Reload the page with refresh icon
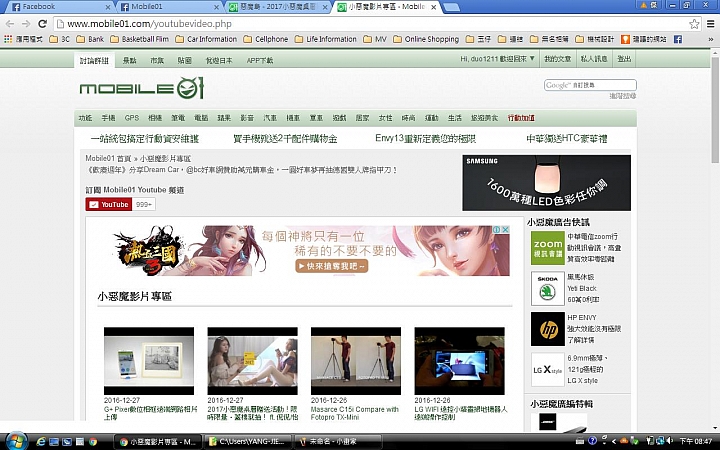Viewport: 720px width, 450px height. [42, 24]
